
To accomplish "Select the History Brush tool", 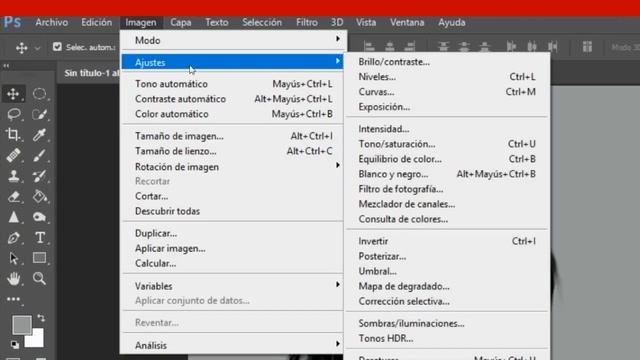I will click(x=39, y=176).
